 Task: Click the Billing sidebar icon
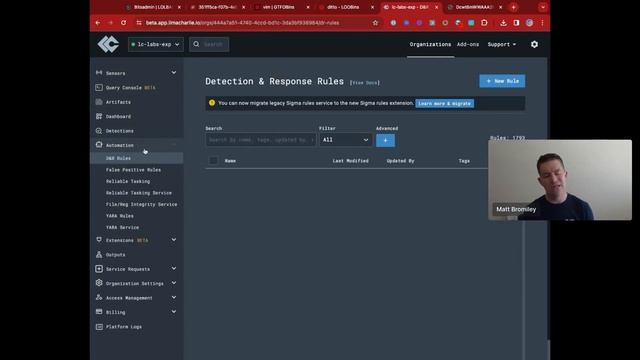[99, 311]
